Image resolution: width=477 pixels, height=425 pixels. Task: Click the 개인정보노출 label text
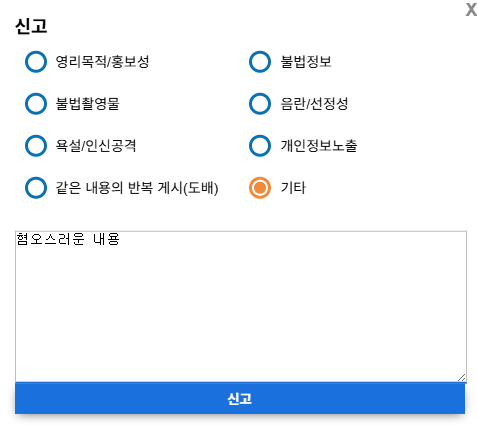(319, 146)
